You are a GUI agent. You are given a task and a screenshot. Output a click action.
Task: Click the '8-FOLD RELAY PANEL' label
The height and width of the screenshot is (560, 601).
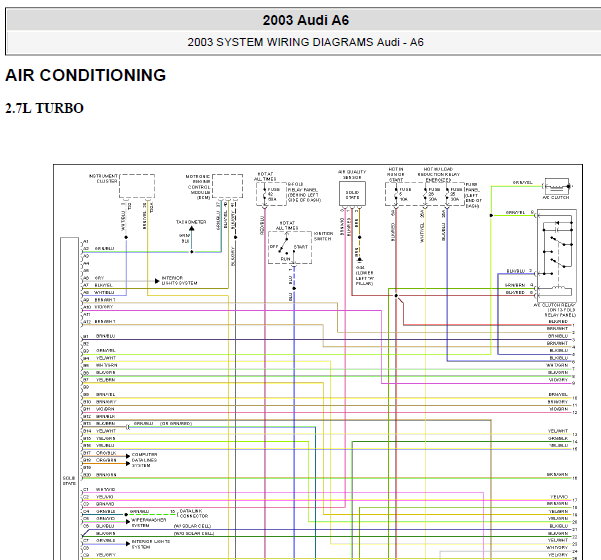[x=304, y=192]
